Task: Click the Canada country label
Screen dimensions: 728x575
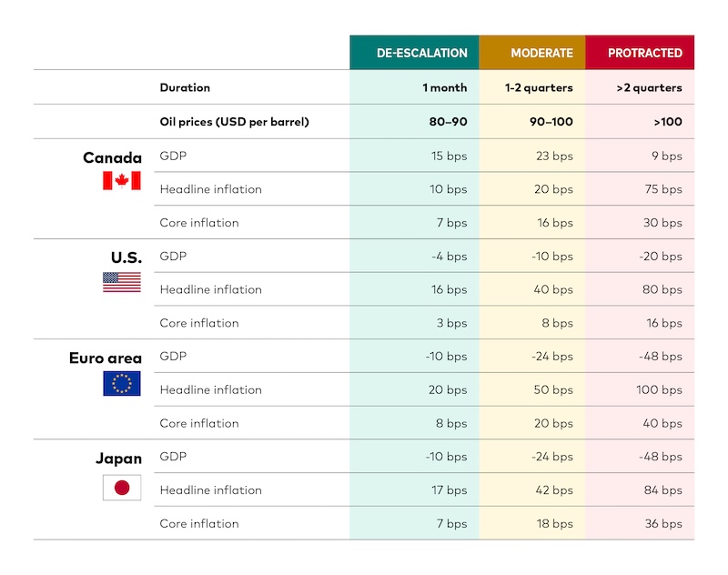Action: tap(112, 157)
